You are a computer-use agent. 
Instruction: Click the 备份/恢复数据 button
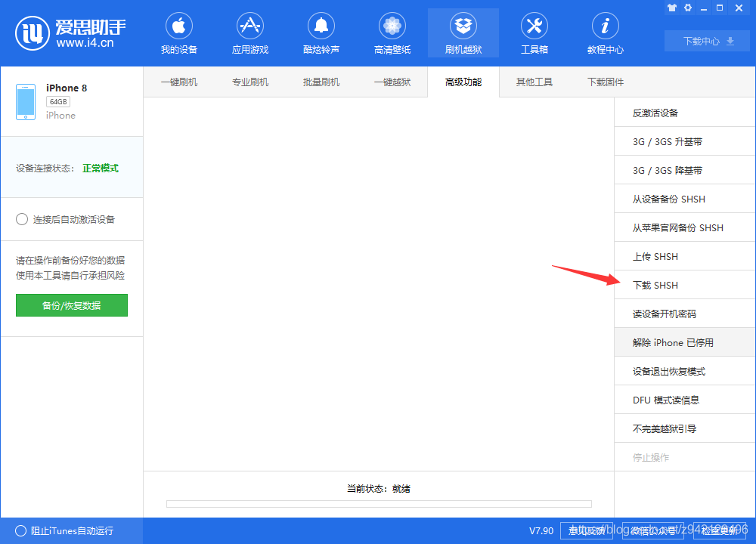pos(72,305)
